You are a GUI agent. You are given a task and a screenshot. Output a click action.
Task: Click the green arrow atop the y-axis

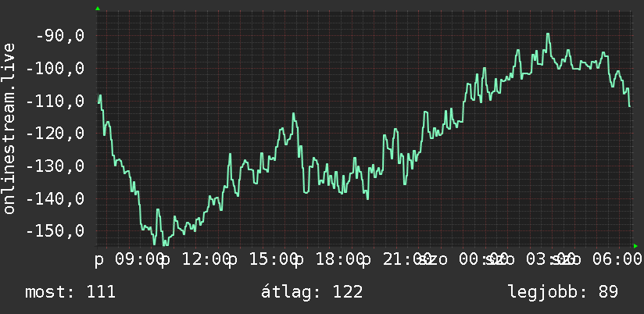[98, 9]
